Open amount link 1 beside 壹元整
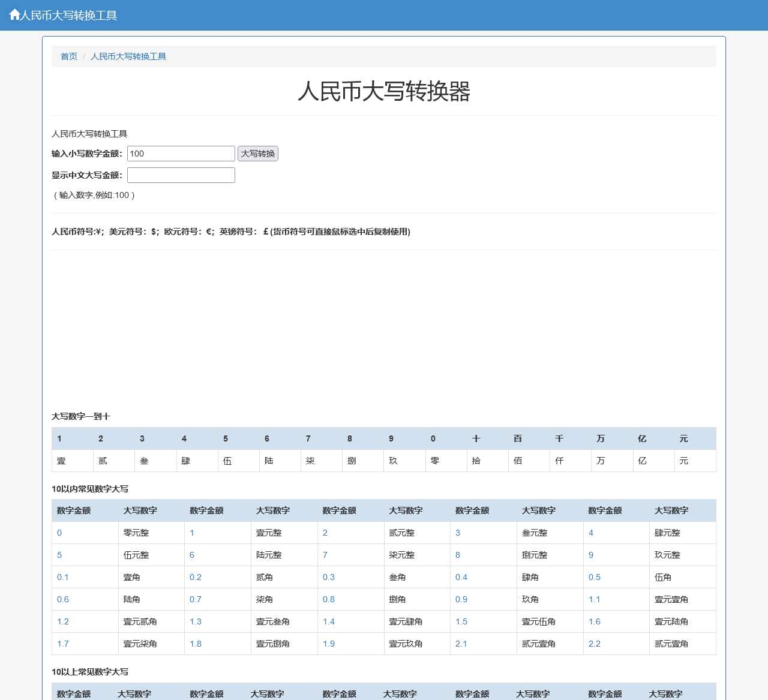This screenshot has width=768, height=700. point(192,533)
